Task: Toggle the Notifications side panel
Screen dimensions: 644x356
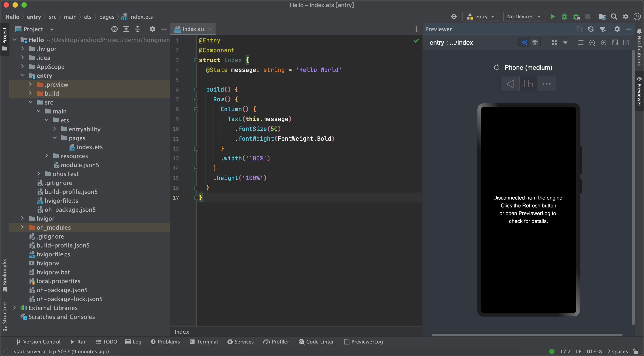Action: pyautogui.click(x=639, y=47)
